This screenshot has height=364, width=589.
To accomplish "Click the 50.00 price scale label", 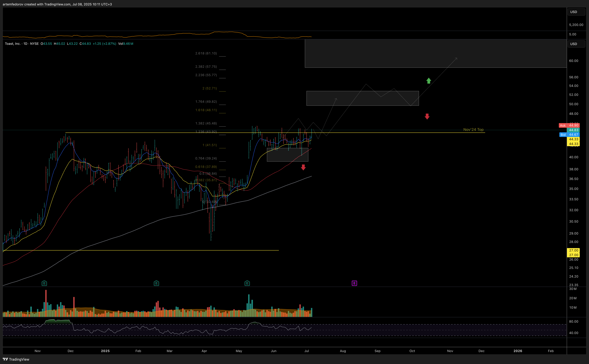I will point(574,104).
